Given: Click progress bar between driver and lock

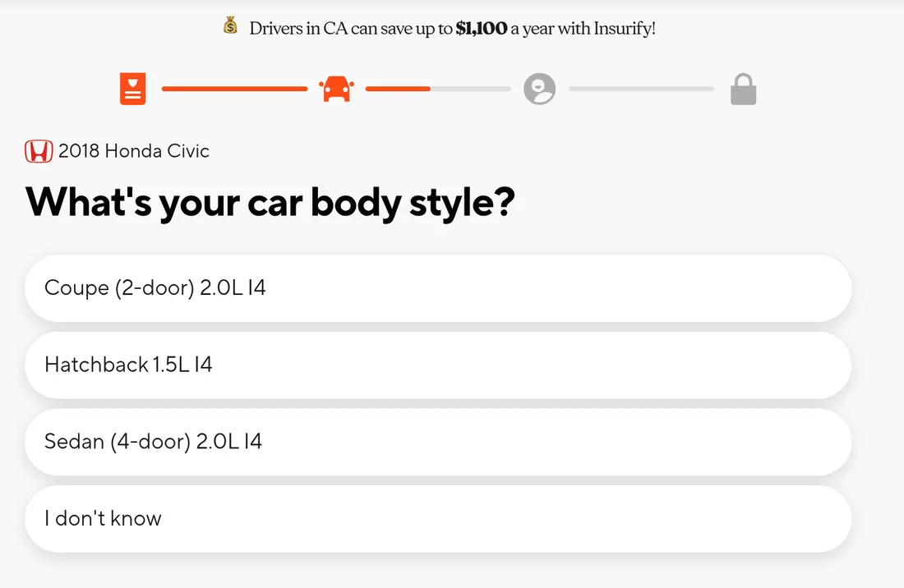Looking at the screenshot, I should point(641,89).
